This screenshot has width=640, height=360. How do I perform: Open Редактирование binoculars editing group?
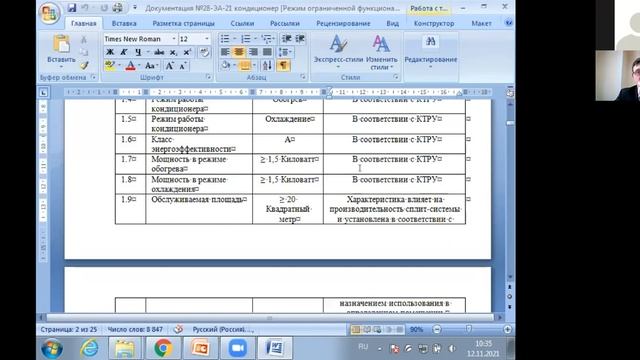click(x=431, y=51)
